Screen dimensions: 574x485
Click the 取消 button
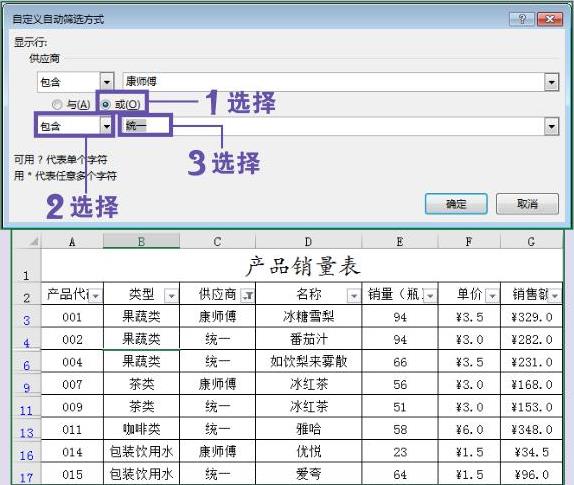coord(527,204)
